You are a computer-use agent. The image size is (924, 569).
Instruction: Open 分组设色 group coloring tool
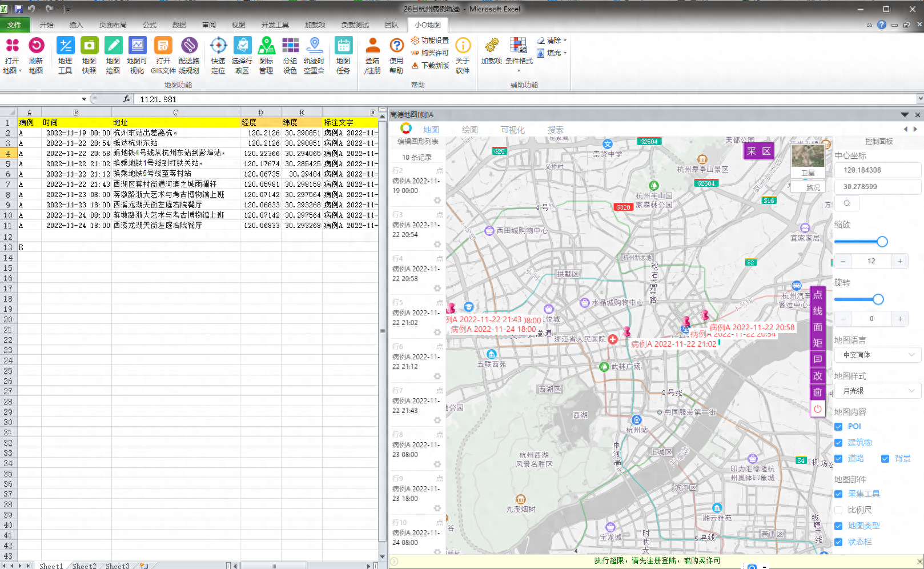pos(290,46)
